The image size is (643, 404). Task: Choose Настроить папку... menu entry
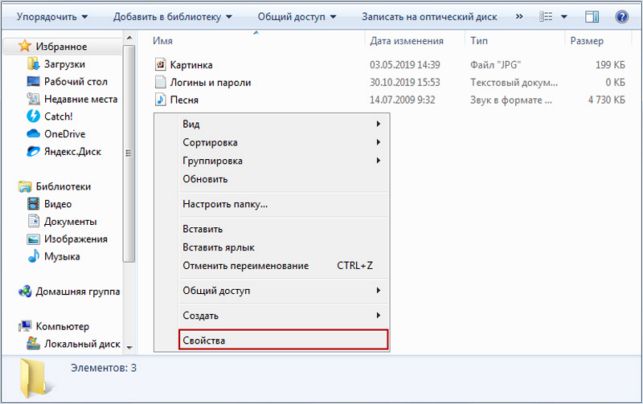coord(283,204)
